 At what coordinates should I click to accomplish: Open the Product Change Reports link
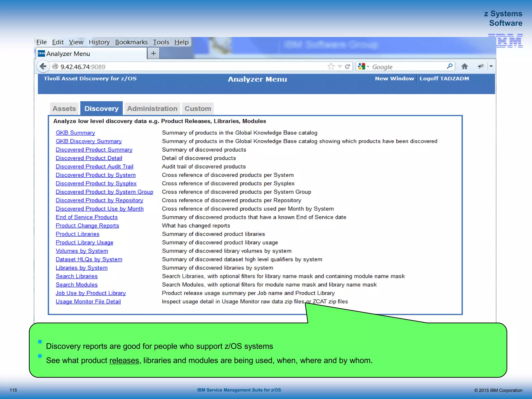click(87, 226)
